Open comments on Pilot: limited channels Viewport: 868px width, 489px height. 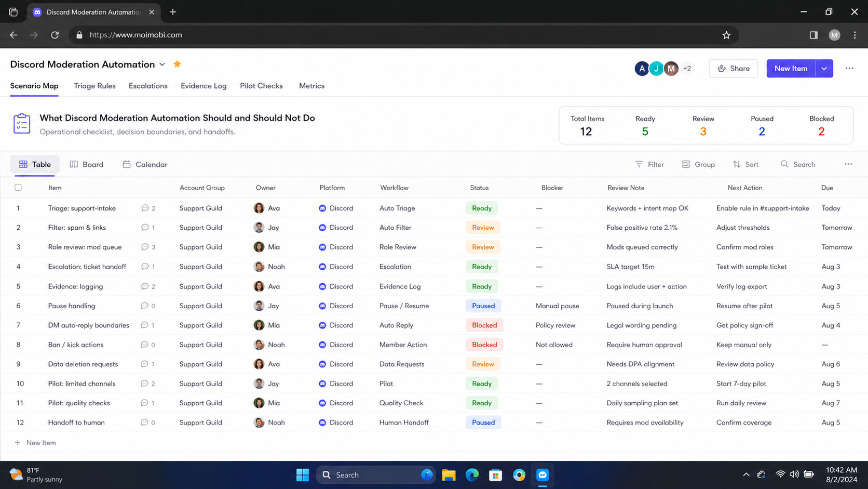pyautogui.click(x=148, y=384)
